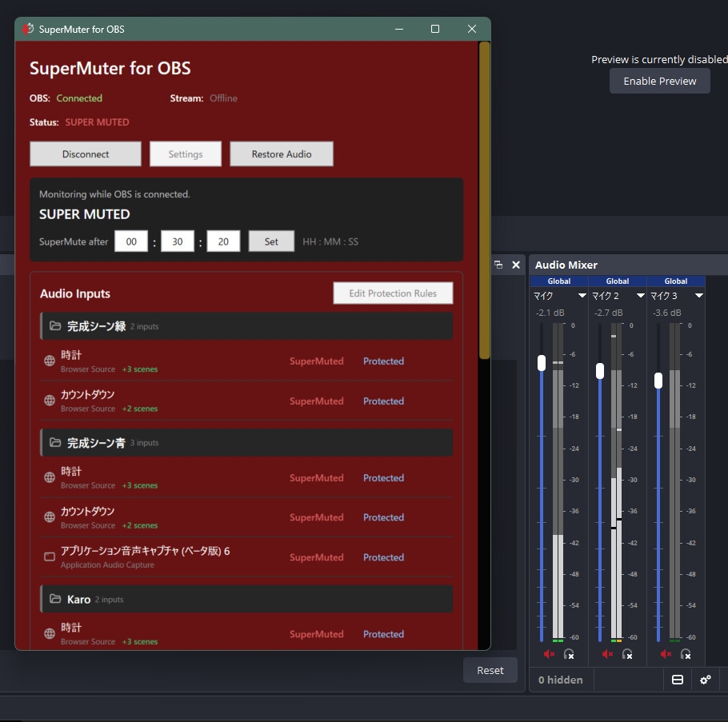
Task: Toggle Protected for アプリケーション音声キャプチャ 6
Action: [383, 557]
